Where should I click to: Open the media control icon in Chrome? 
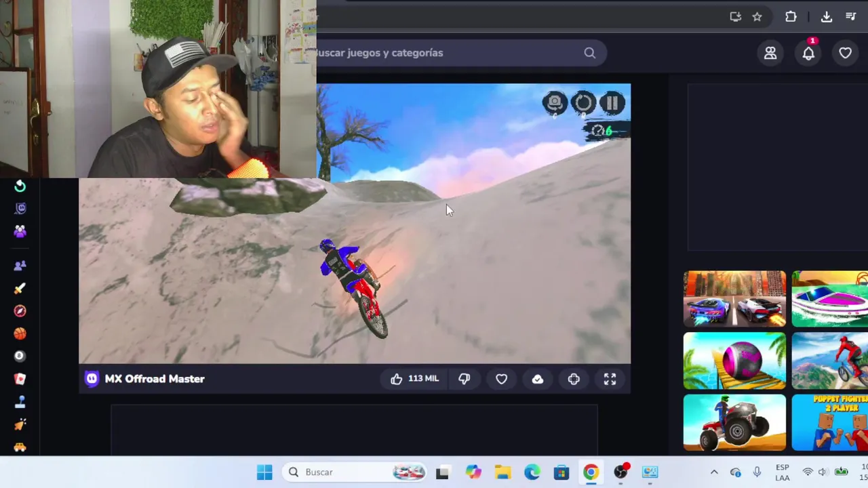click(x=851, y=17)
